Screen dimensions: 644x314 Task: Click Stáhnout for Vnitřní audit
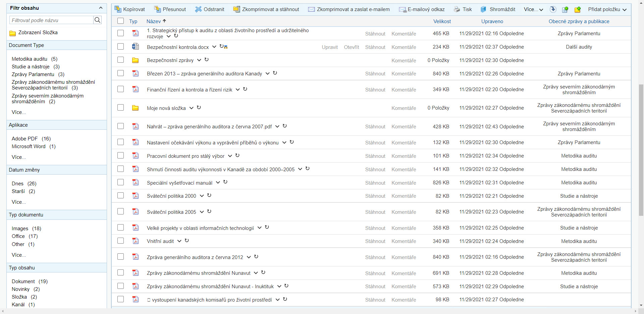375,241
